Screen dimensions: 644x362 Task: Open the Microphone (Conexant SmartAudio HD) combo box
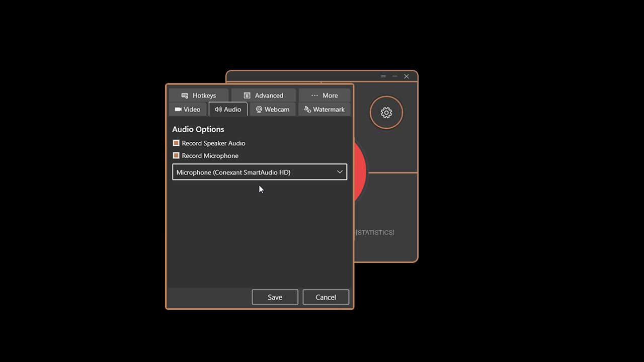(252, 172)
